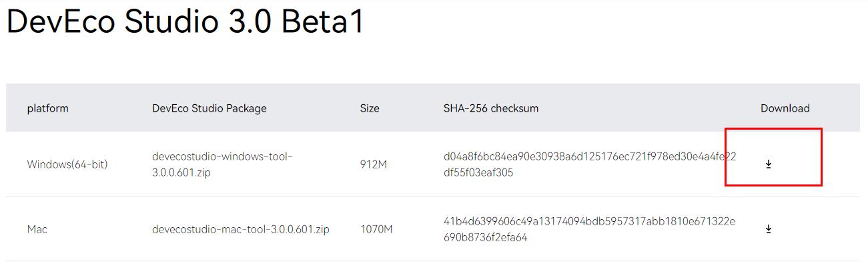This screenshot has width=868, height=270.
Task: Click the 'Mac' platform cell
Action: [x=37, y=229]
